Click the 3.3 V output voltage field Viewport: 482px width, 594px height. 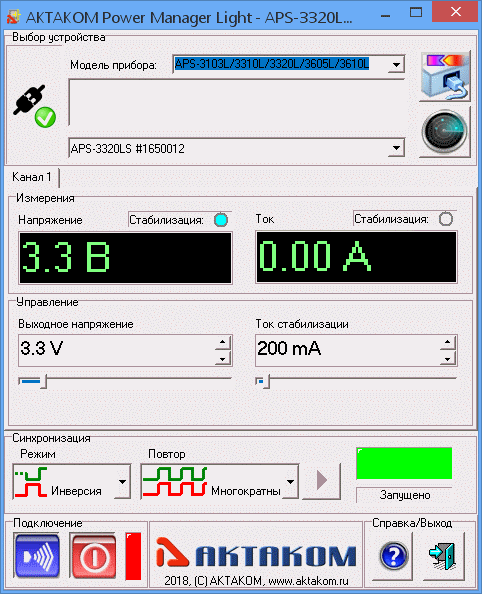tap(117, 350)
